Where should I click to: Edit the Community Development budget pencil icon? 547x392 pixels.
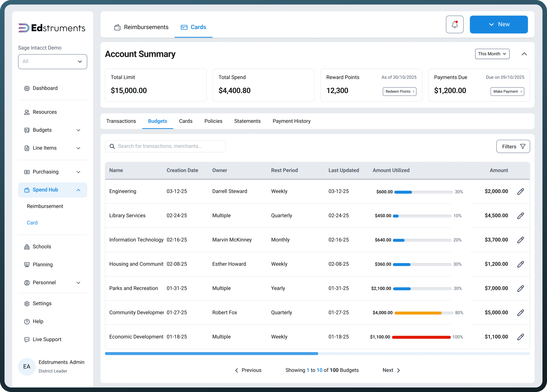pyautogui.click(x=521, y=312)
